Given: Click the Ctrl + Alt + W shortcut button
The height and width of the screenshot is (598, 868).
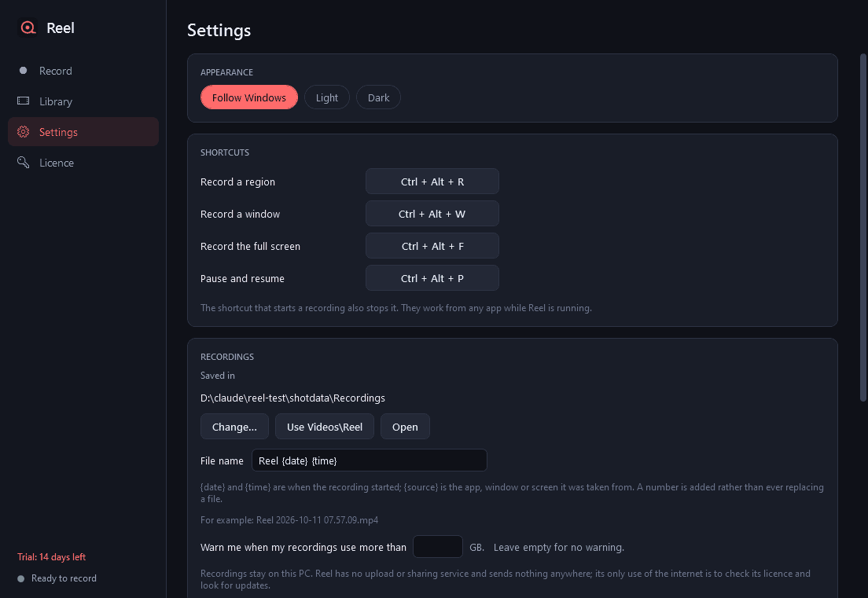Looking at the screenshot, I should coord(432,214).
